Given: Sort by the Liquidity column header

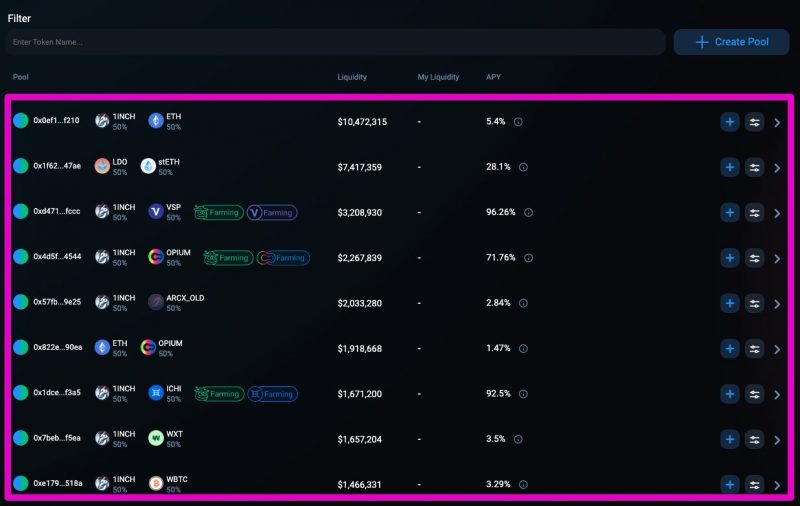Looking at the screenshot, I should point(352,77).
